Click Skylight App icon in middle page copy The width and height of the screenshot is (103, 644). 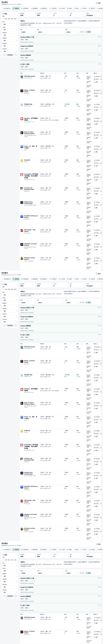pyautogui.click(x=22, y=375)
